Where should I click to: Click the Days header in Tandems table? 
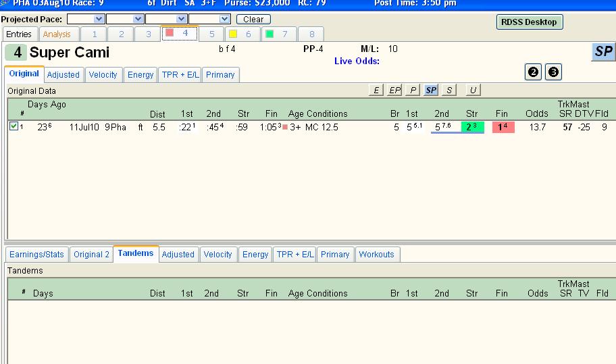tap(43, 293)
